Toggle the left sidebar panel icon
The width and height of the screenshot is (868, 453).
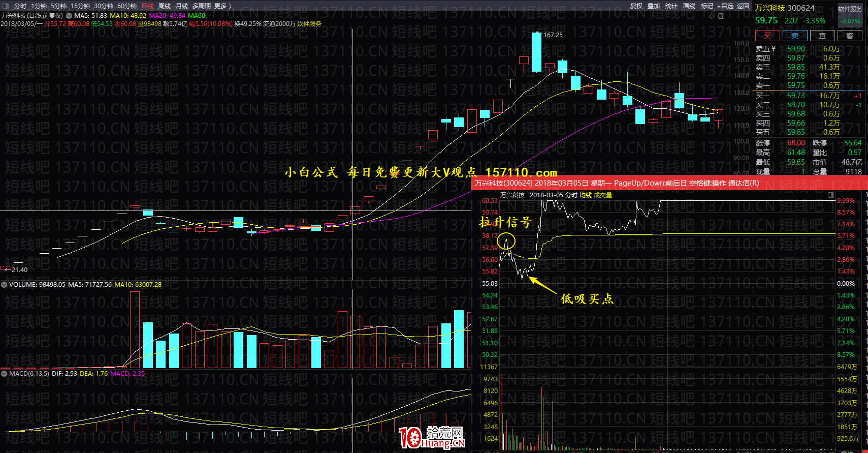click(x=5, y=6)
